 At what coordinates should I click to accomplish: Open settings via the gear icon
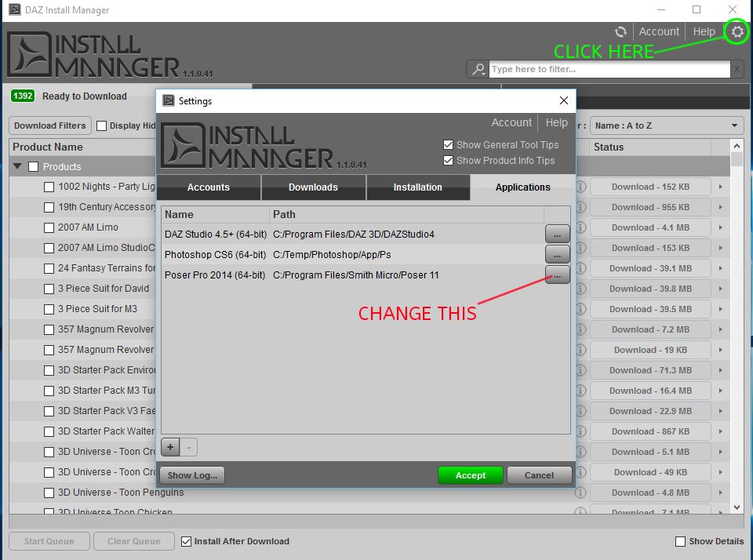click(x=737, y=31)
